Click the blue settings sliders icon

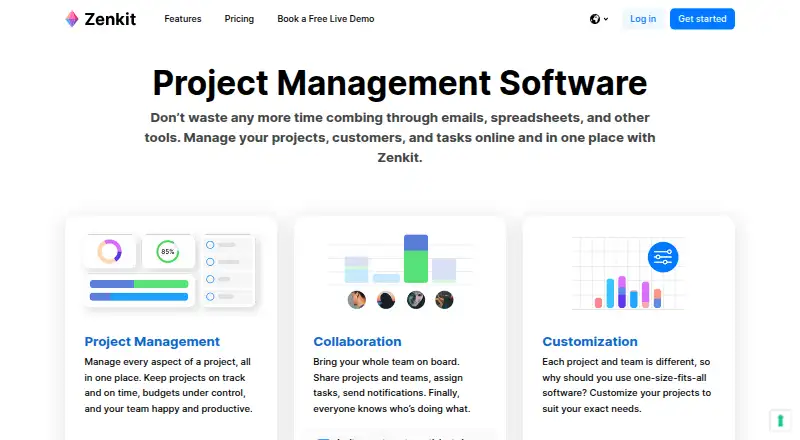click(663, 257)
